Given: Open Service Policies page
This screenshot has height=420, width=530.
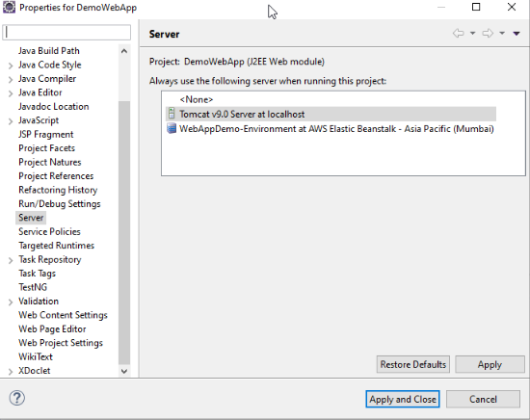Looking at the screenshot, I should coord(49,231).
